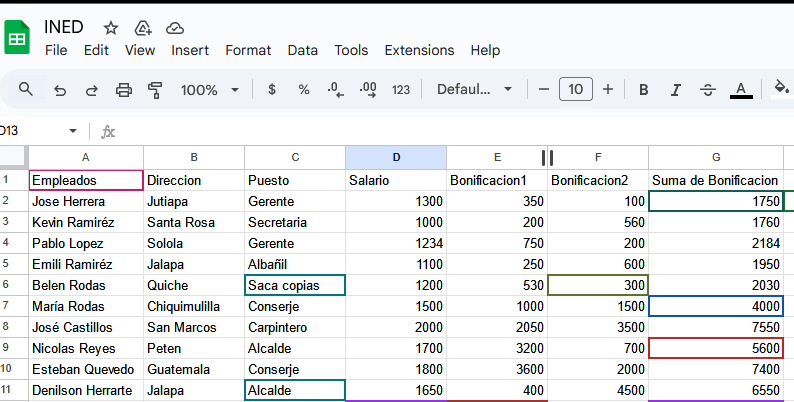Viewport: 794px width, 402px height.
Task: Star the INED document
Action: pos(110,28)
